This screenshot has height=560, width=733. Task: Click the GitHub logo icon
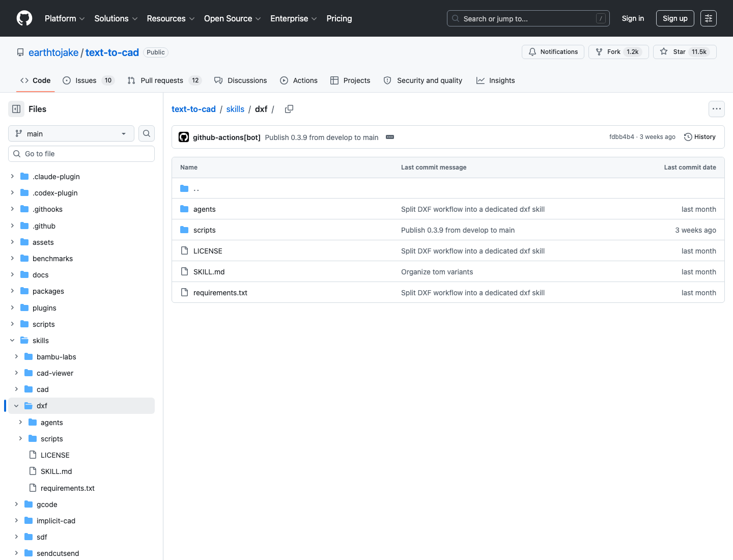coord(24,18)
